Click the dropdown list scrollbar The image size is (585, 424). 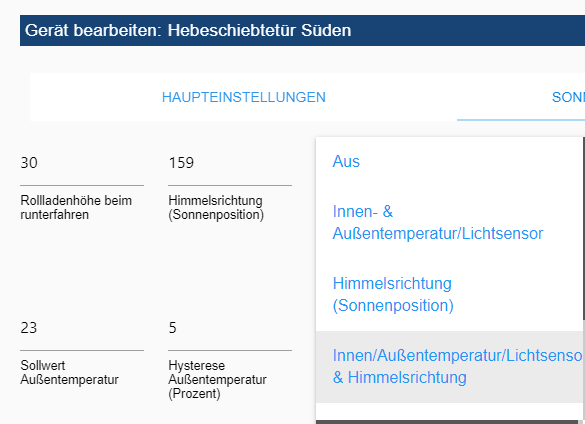click(584, 228)
